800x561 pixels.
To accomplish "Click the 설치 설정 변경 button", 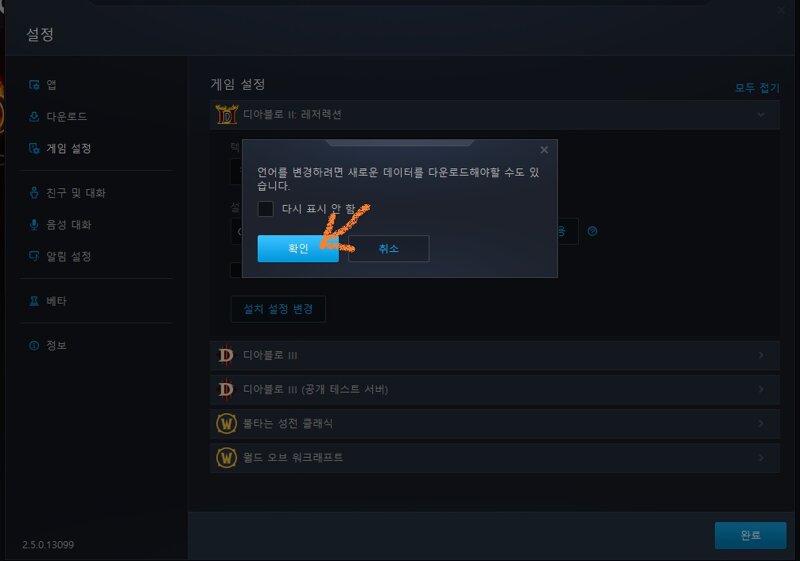I will (278, 309).
